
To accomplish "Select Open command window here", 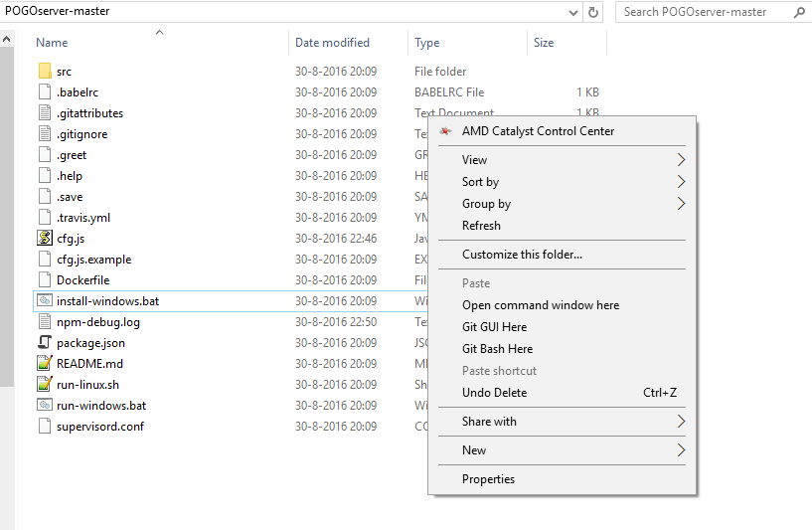I will click(540, 305).
